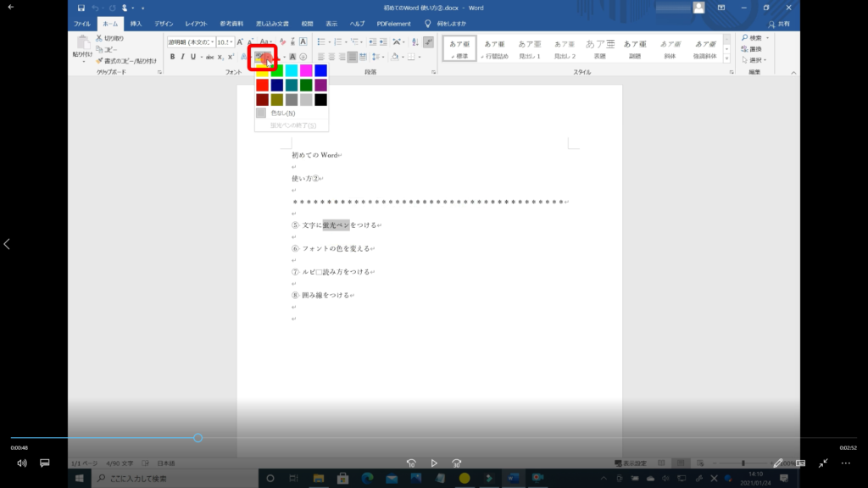Pick the yellow highlight color swatch
The width and height of the screenshot is (868, 488).
(x=262, y=70)
